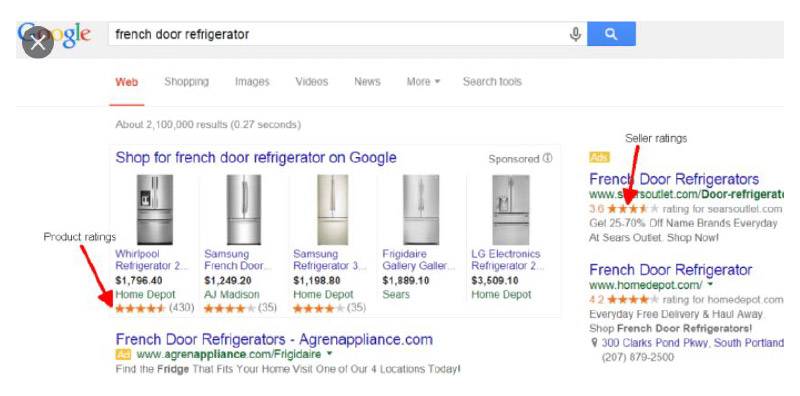Switch to the Images tab
The width and height of the screenshot is (800, 396).
pos(252,82)
